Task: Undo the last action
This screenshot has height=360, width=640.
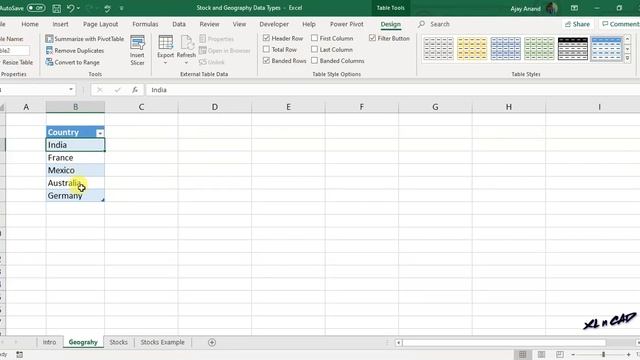Action: point(71,8)
